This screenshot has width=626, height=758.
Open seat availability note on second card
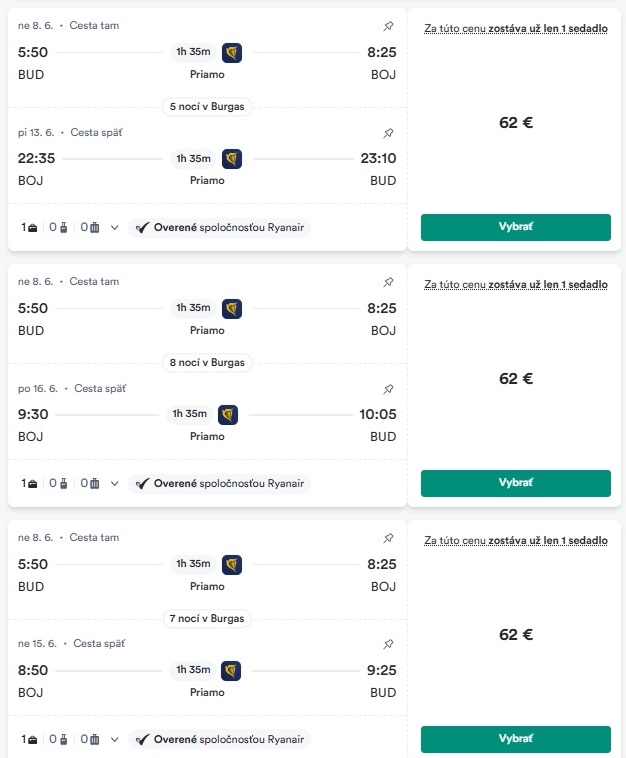point(516,285)
